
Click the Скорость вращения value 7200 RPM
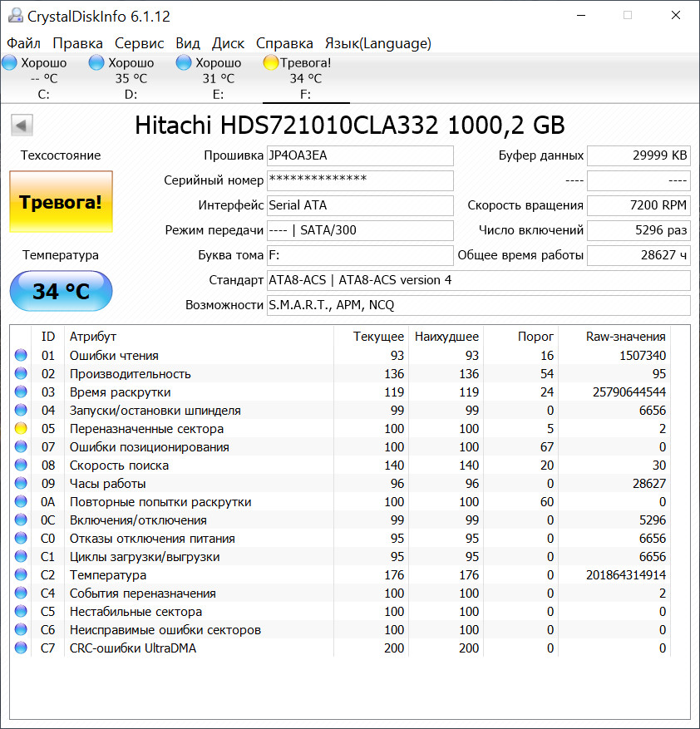click(x=638, y=205)
